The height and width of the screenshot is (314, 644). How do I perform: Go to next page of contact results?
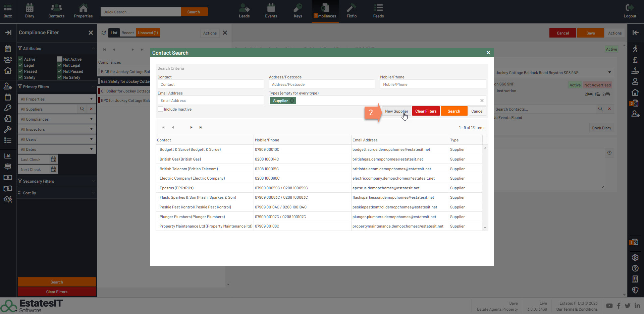tap(191, 127)
